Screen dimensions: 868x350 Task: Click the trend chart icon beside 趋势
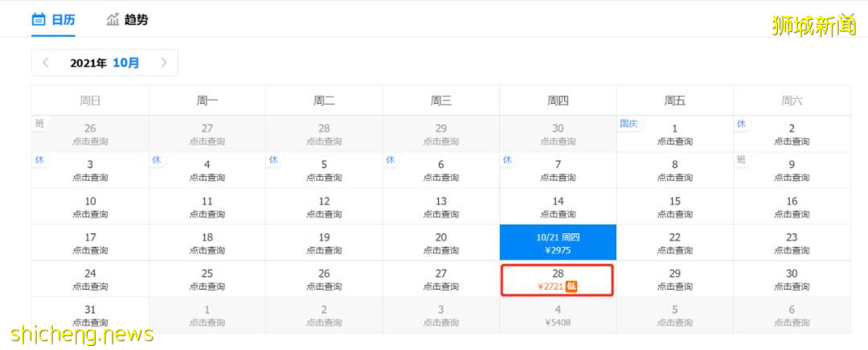[x=113, y=20]
